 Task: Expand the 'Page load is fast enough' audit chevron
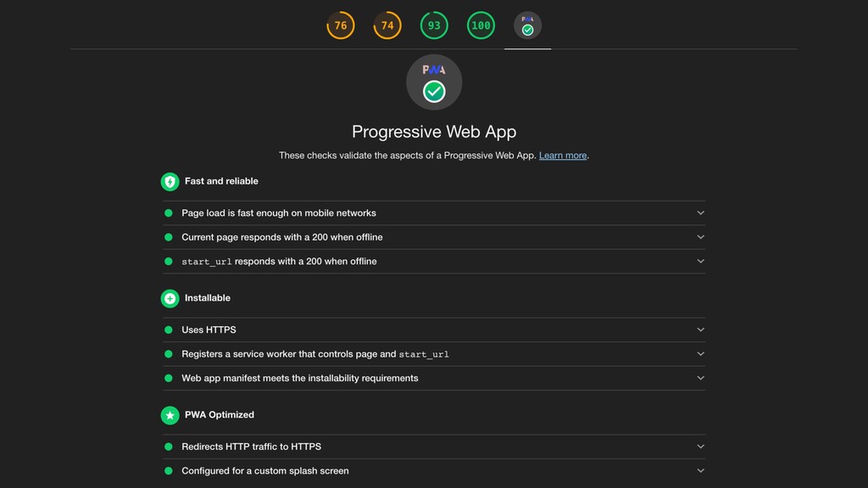click(x=700, y=213)
